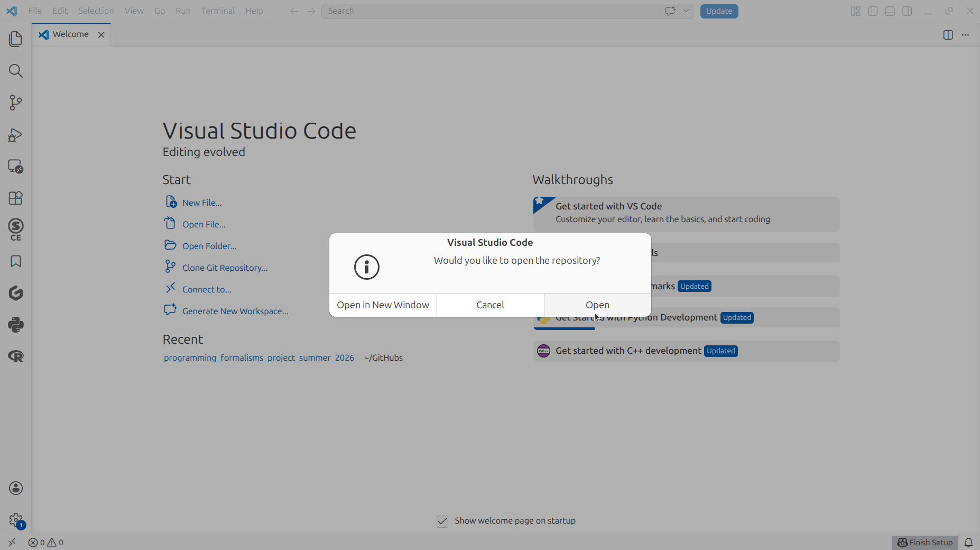The height and width of the screenshot is (550, 980).
Task: Open the Manage gear menu
Action: pyautogui.click(x=16, y=520)
